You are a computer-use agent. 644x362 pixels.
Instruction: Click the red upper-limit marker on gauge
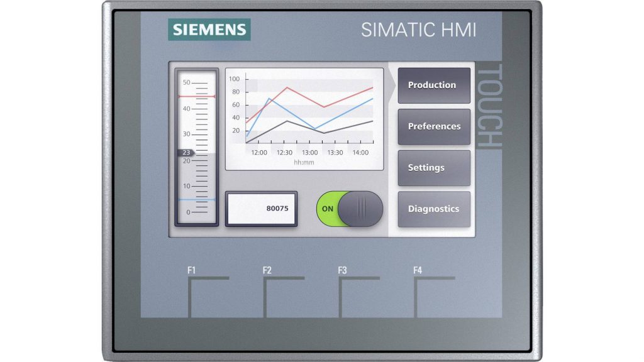tap(197, 96)
